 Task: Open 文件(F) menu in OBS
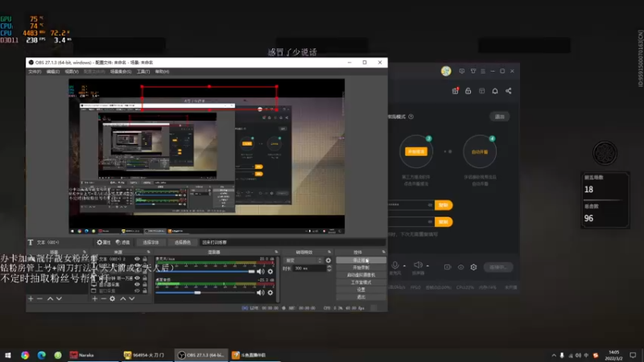pyautogui.click(x=35, y=72)
